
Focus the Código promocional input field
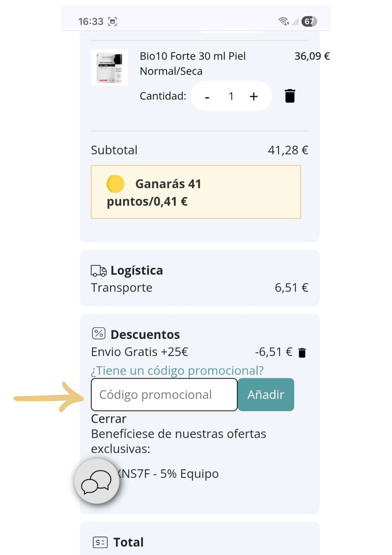(164, 394)
